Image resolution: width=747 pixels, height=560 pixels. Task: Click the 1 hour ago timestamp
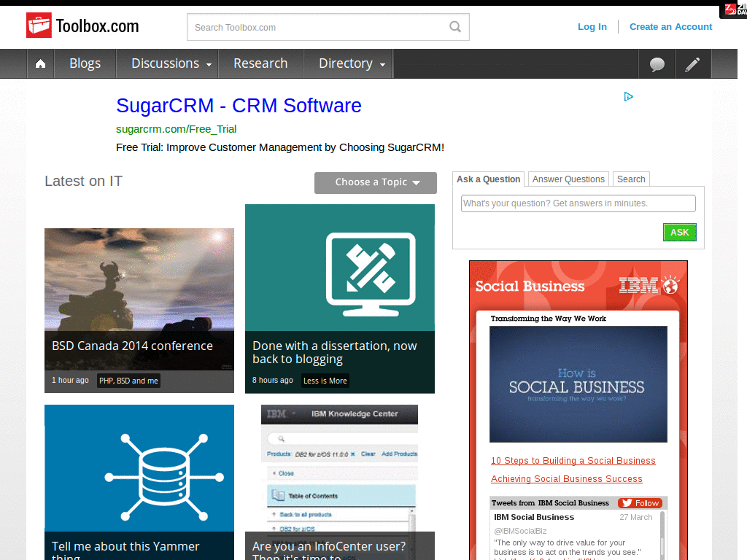pyautogui.click(x=70, y=380)
